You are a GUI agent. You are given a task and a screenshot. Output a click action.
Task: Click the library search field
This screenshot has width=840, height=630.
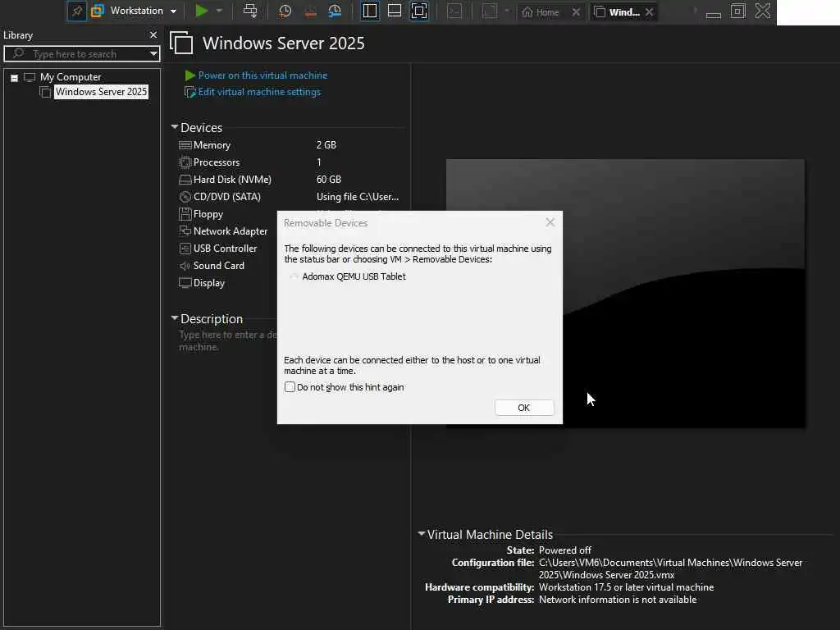pos(81,53)
